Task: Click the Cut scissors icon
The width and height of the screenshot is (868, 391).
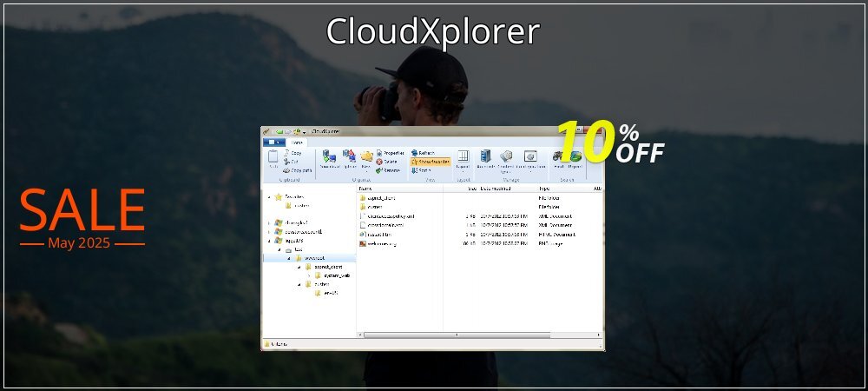Action: click(x=287, y=162)
